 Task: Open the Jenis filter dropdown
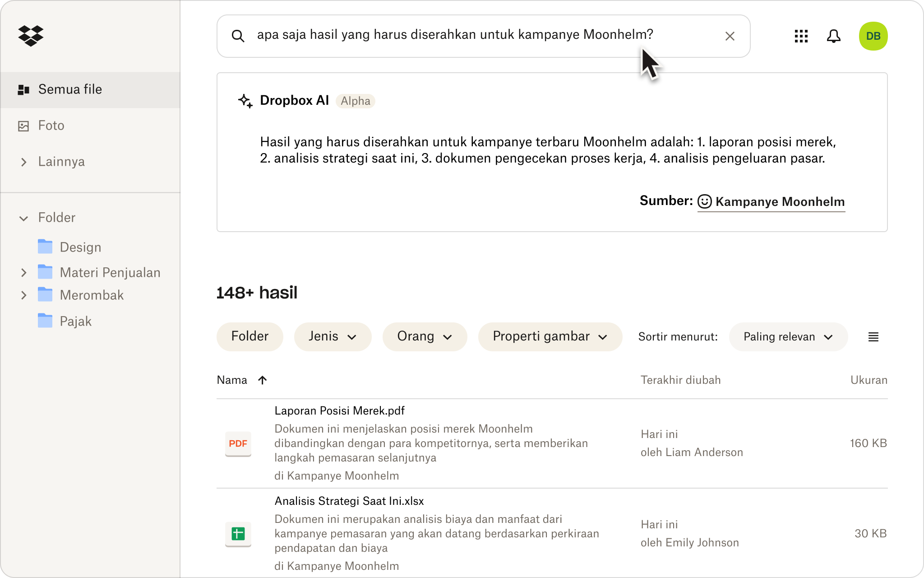(333, 336)
